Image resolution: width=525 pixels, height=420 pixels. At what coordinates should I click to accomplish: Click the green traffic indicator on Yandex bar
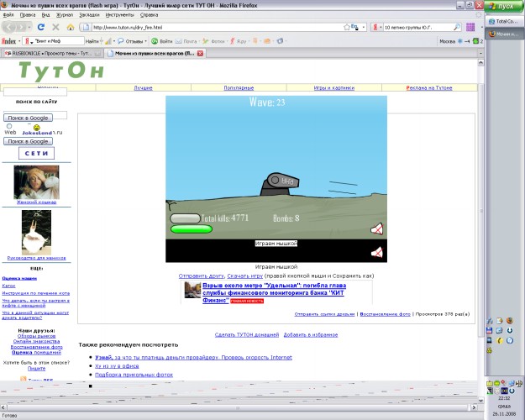475,41
